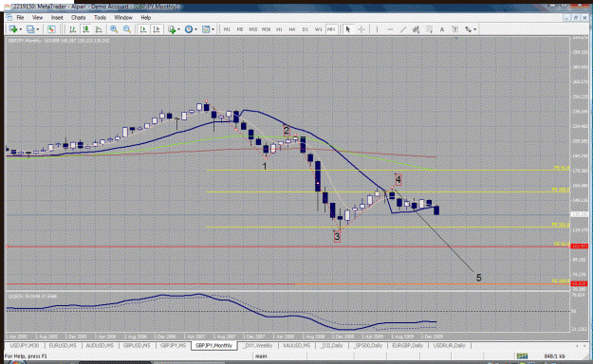Expand the Templates dropdown arrow
Screen dimensions: 593x364
click(213, 29)
